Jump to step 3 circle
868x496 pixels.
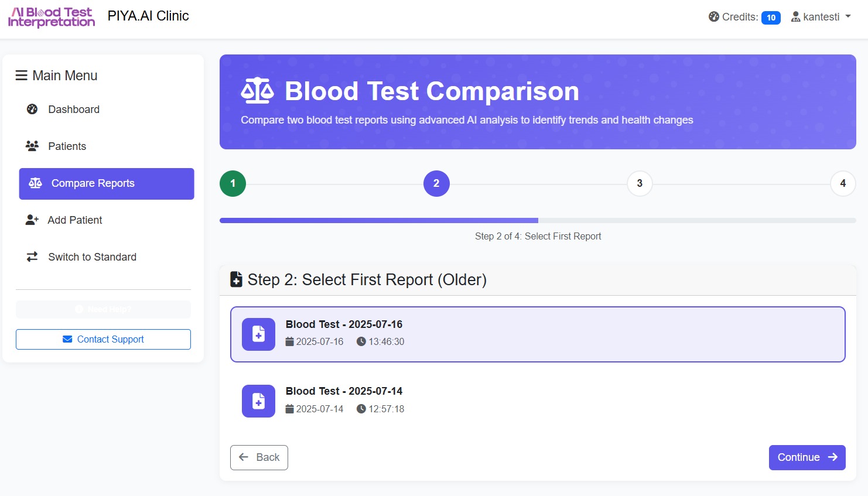pyautogui.click(x=640, y=183)
